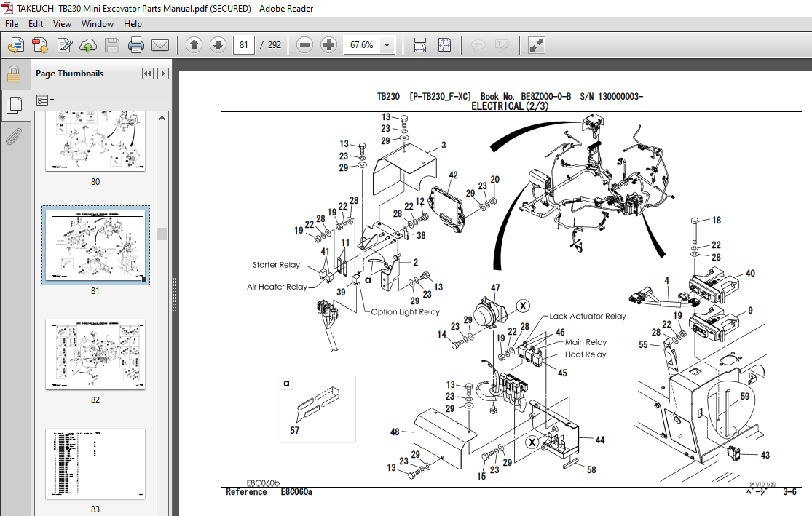
Task: Click the cloud upload icon
Action: [88, 46]
